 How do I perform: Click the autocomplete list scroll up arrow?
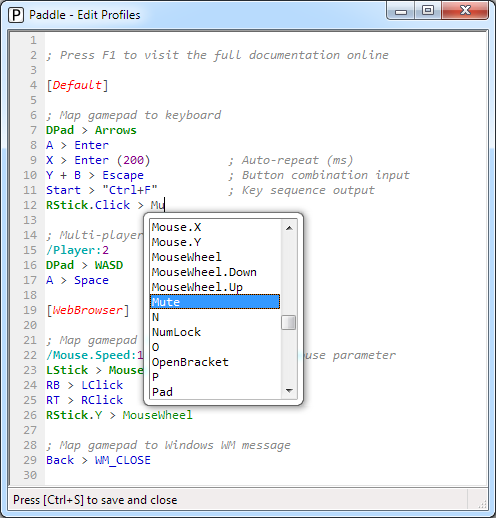(x=289, y=228)
